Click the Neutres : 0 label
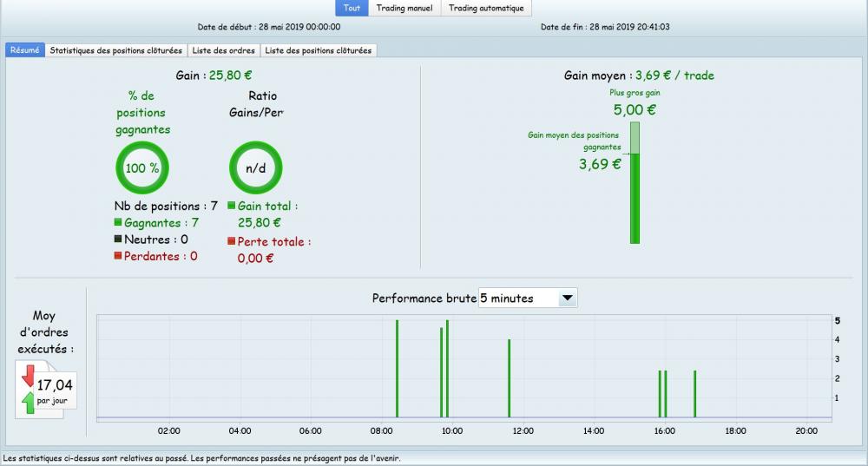The width and height of the screenshot is (868, 466). point(156,240)
